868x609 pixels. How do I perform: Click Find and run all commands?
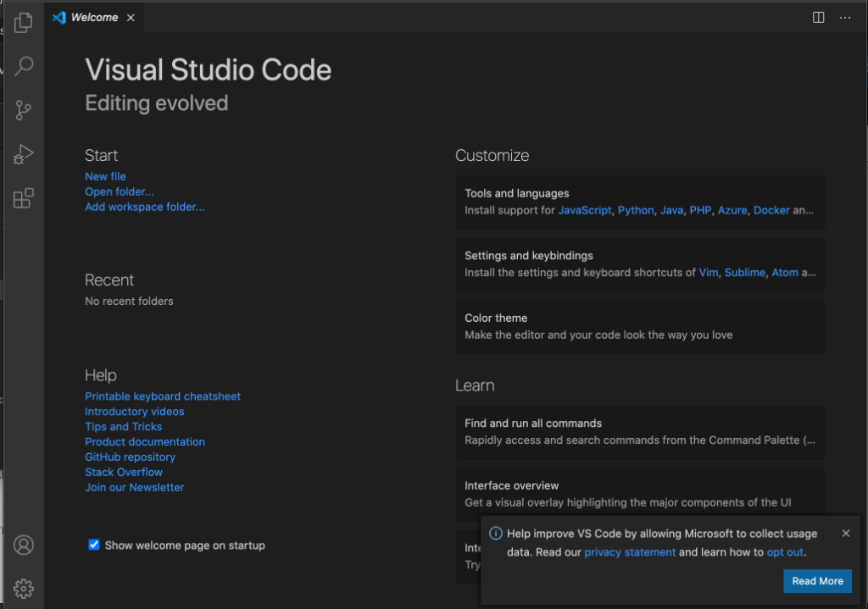pyautogui.click(x=640, y=431)
